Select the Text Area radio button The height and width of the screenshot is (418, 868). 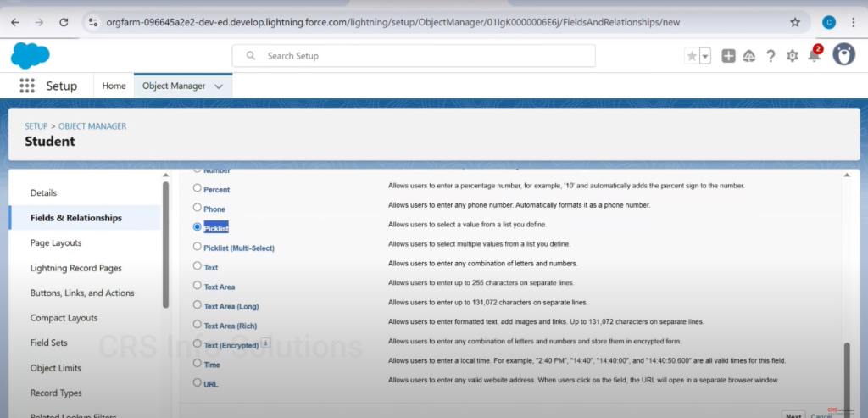[x=197, y=285]
